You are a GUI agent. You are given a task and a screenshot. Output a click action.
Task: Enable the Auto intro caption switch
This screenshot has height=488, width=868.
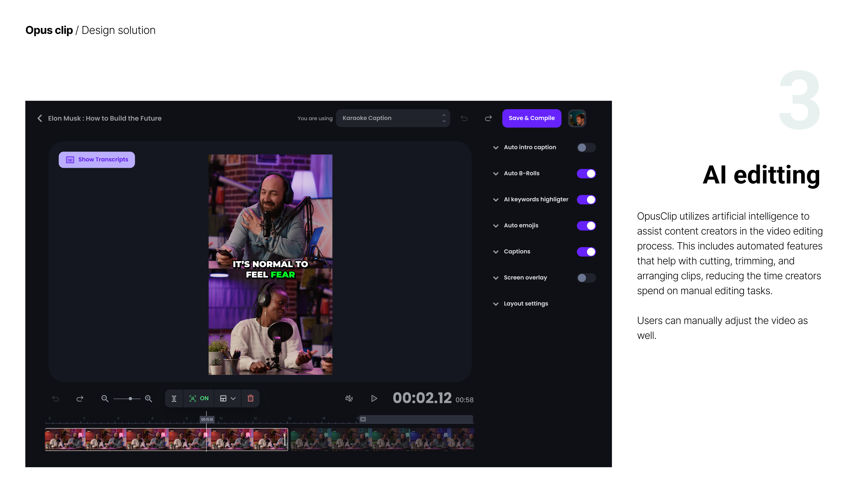(x=586, y=148)
